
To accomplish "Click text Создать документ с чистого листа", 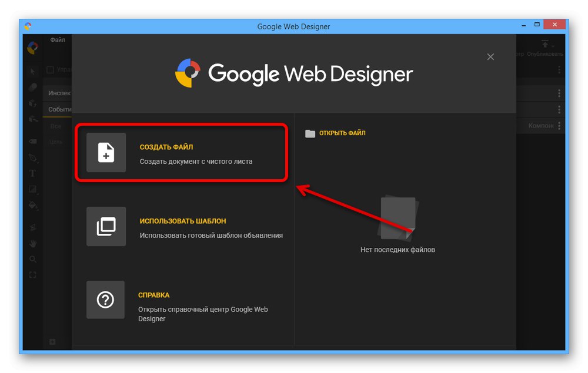I will point(196,162).
